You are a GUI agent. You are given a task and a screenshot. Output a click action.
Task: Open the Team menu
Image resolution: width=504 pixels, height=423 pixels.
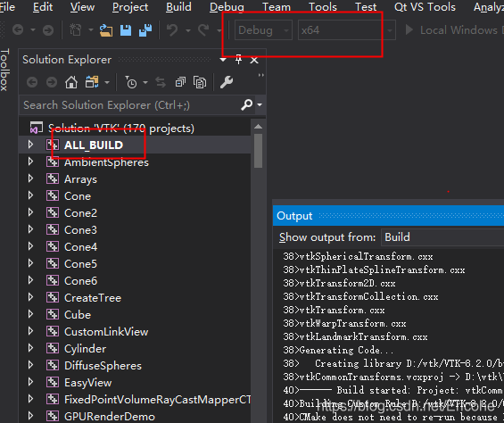click(277, 7)
